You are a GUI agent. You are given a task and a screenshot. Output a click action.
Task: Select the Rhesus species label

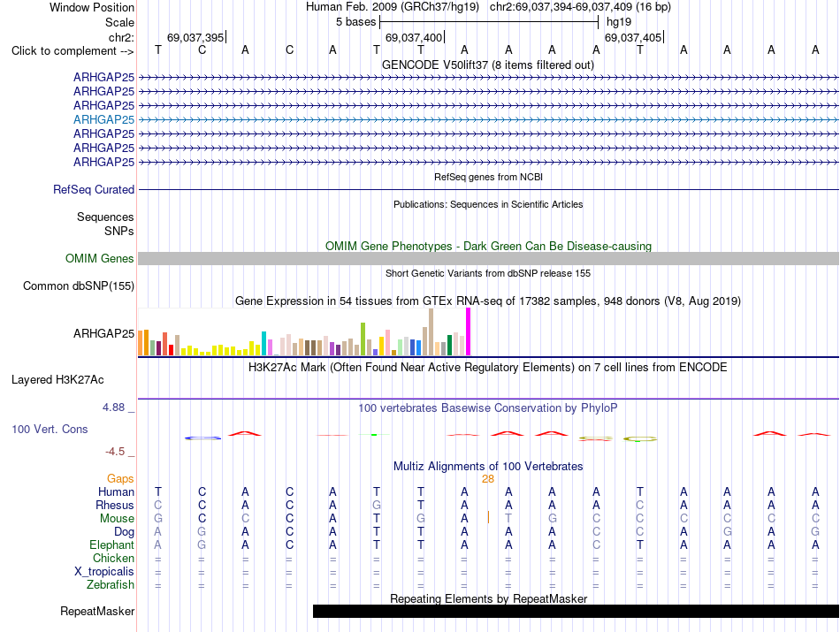[115, 505]
